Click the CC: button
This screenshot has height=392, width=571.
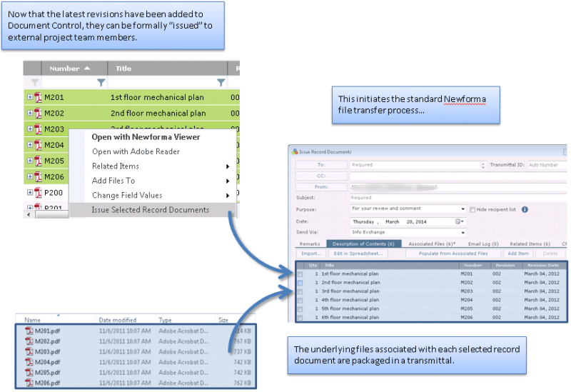click(321, 176)
